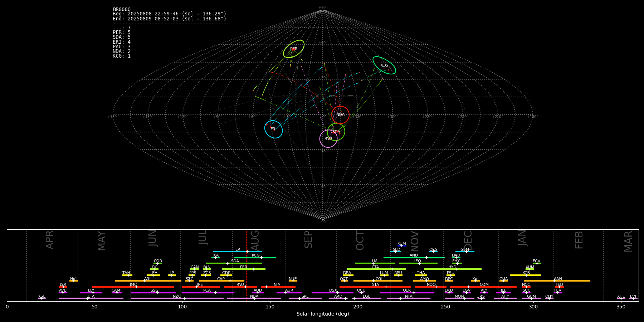Screen dimensions: 644x322
Task: Click the cyan ERI bar in timeline
Action: 238,252
